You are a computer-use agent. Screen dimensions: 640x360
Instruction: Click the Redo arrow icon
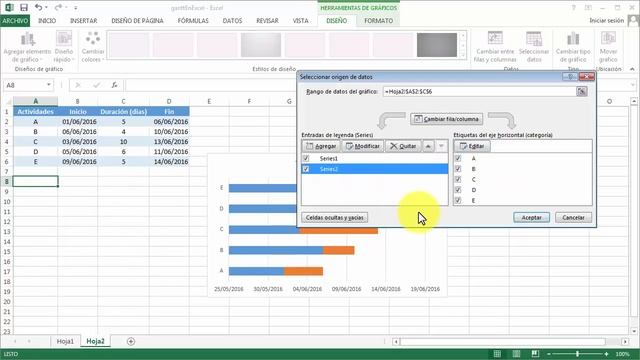(x=58, y=7)
